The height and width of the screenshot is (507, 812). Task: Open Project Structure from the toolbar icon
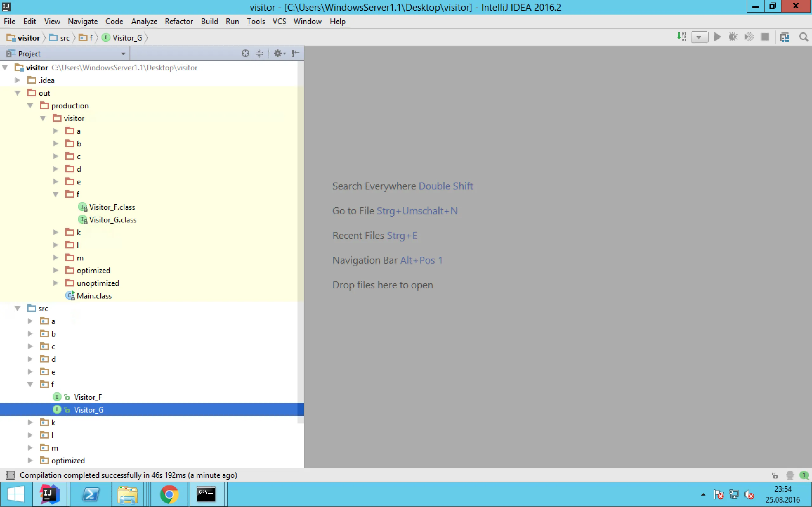784,37
